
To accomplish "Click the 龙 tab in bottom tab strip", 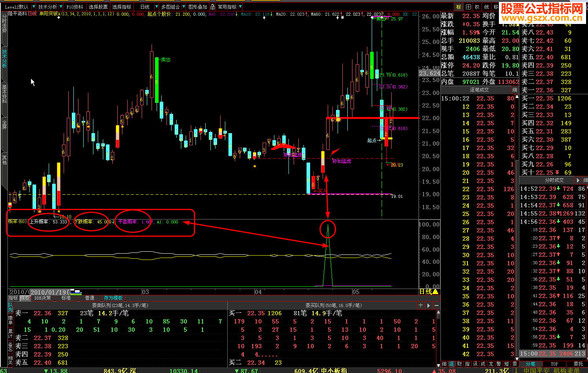I will [491, 364].
